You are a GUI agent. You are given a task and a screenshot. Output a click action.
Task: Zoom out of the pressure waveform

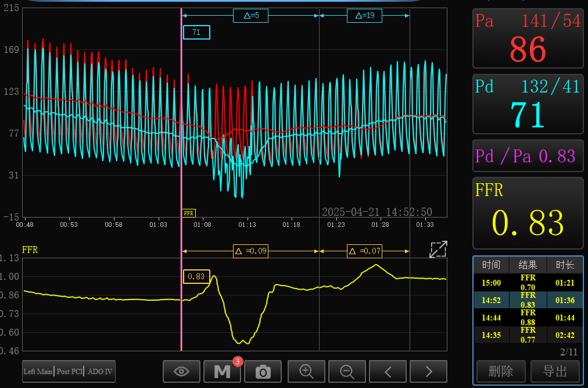coord(347,372)
